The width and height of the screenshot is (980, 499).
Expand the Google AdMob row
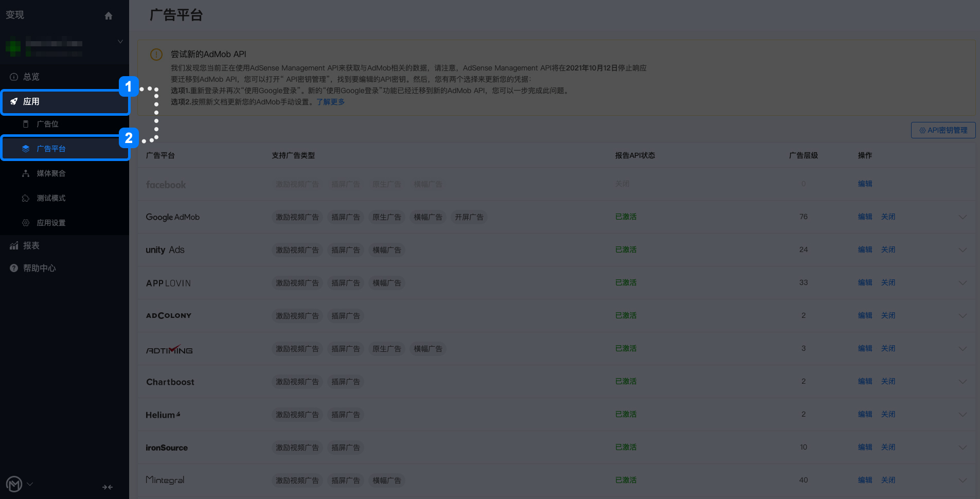point(963,217)
